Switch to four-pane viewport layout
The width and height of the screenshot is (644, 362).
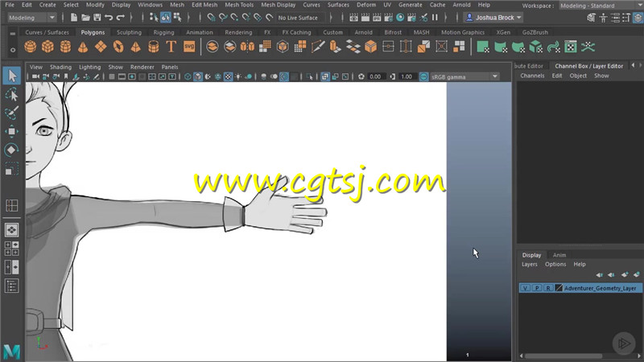coord(11,249)
